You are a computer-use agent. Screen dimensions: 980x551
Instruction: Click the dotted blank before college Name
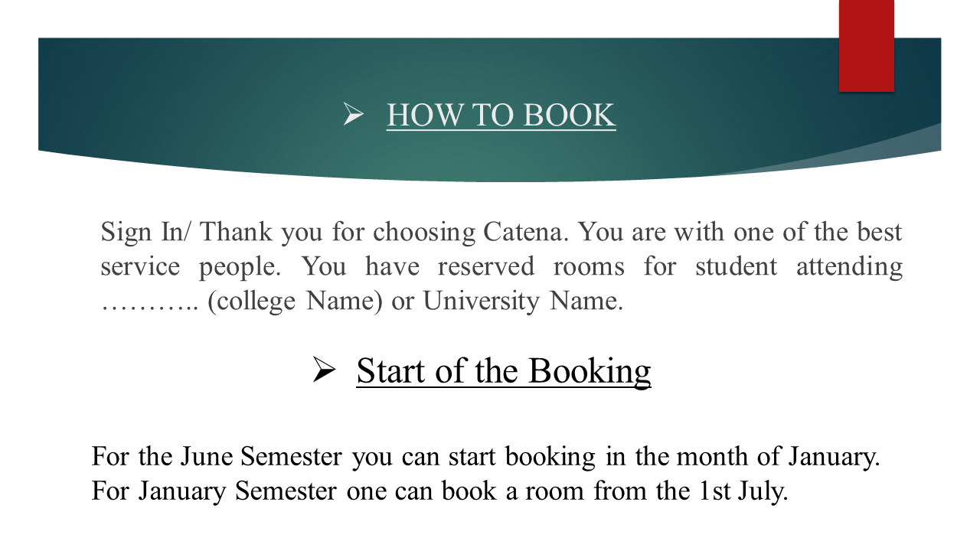(x=149, y=302)
